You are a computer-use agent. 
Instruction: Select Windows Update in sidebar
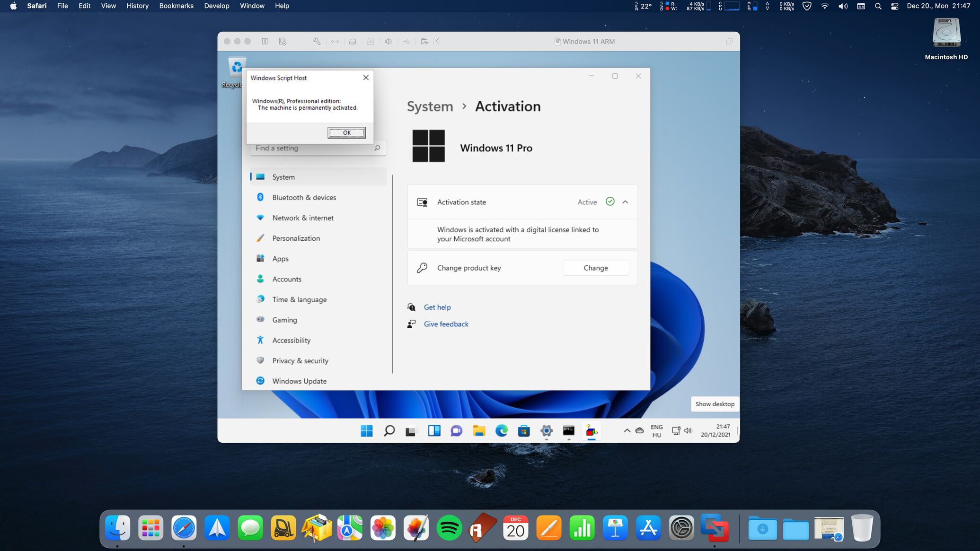click(x=299, y=381)
